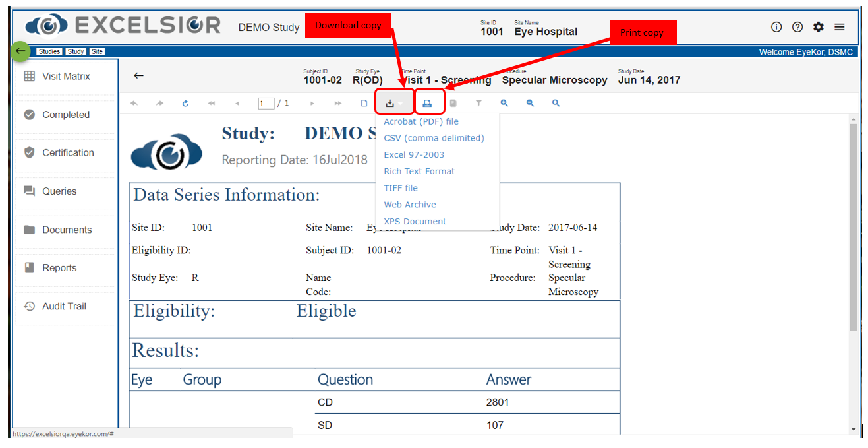Click the answer value 2801
The width and height of the screenshot is (868, 448).
(498, 402)
